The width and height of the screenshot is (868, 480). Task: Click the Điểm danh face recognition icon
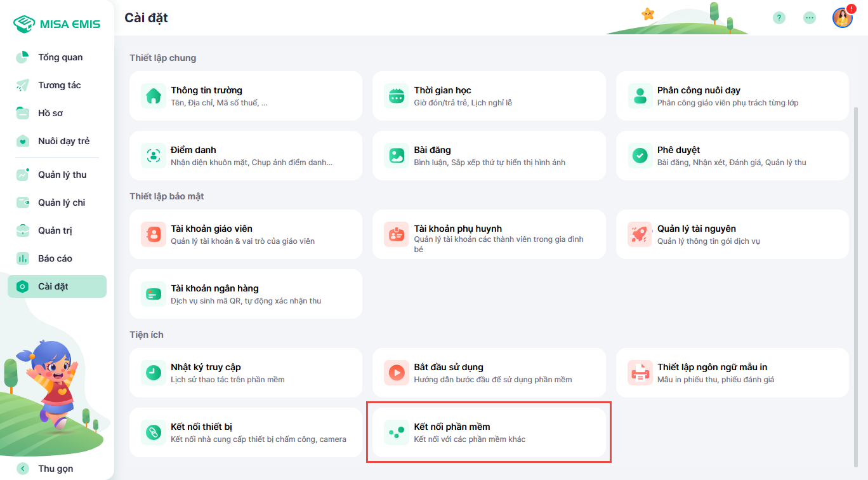tap(154, 156)
